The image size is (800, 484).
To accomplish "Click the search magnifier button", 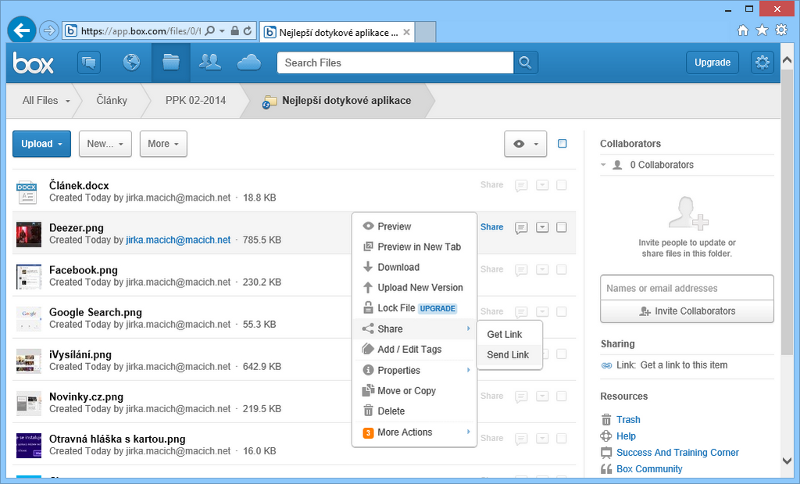I will (526, 63).
